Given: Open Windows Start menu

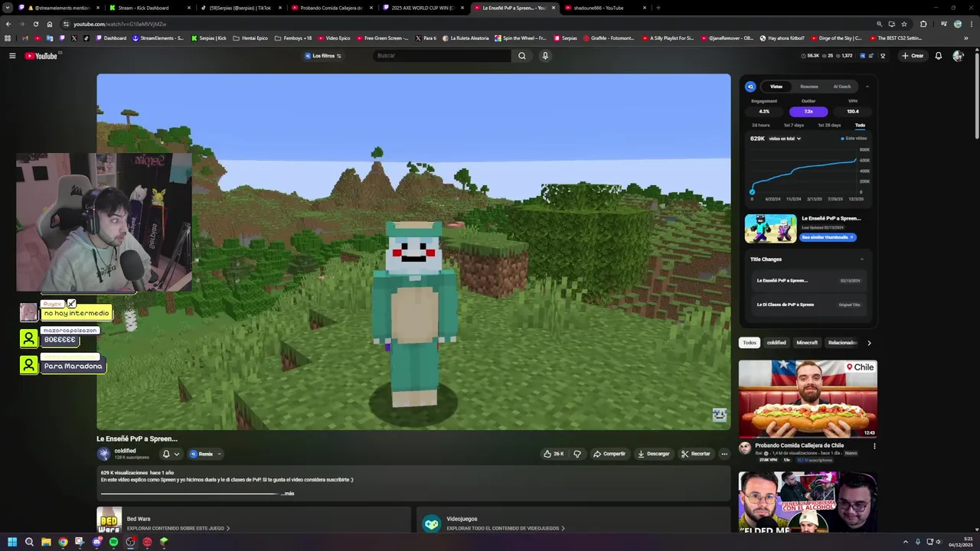Looking at the screenshot, I should click(12, 542).
